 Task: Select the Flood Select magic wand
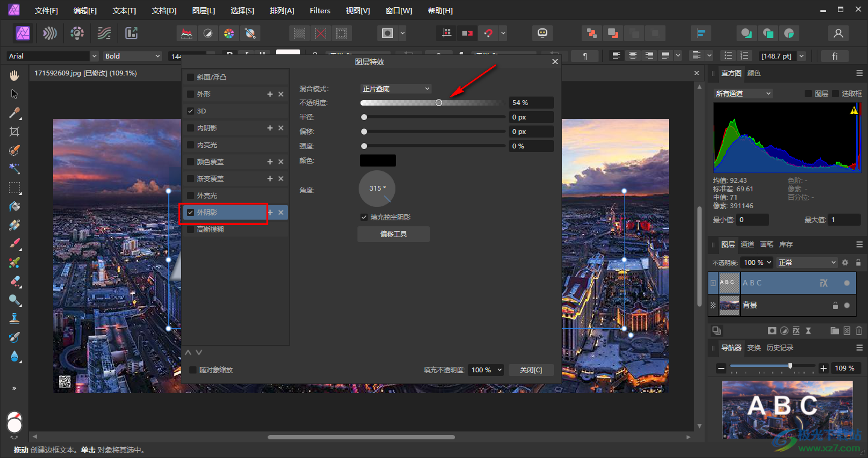14,169
